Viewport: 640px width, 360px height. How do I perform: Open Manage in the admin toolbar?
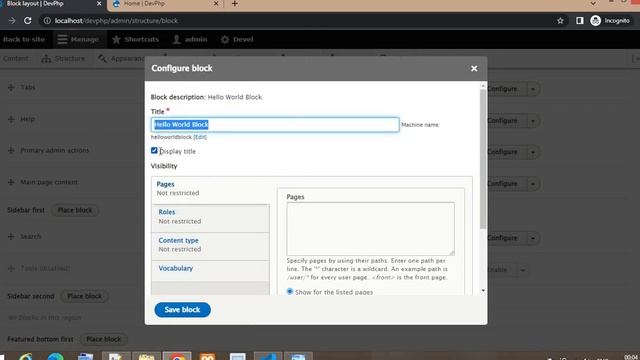tap(78, 39)
